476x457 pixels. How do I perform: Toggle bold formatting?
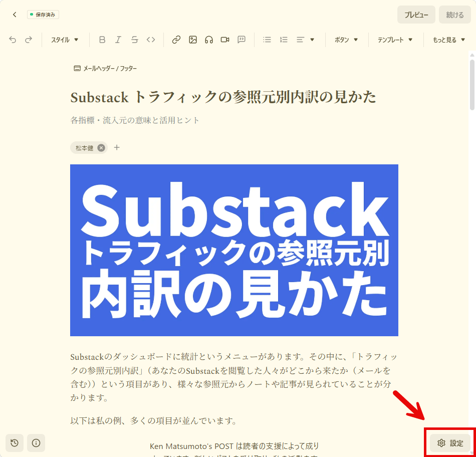102,40
